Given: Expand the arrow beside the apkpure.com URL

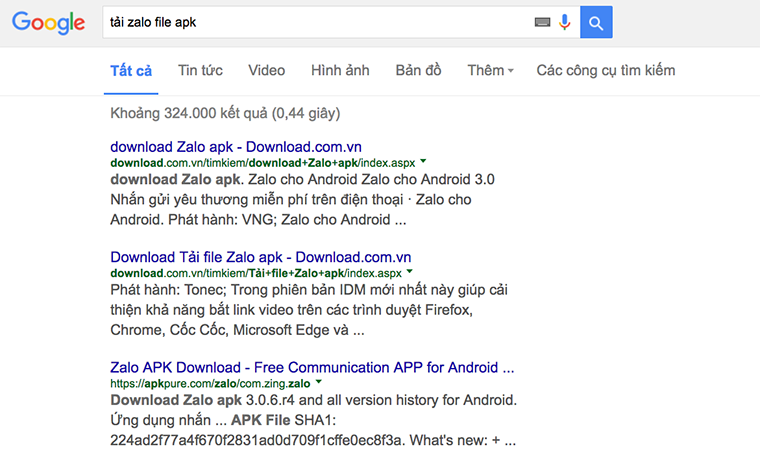Looking at the screenshot, I should (318, 383).
